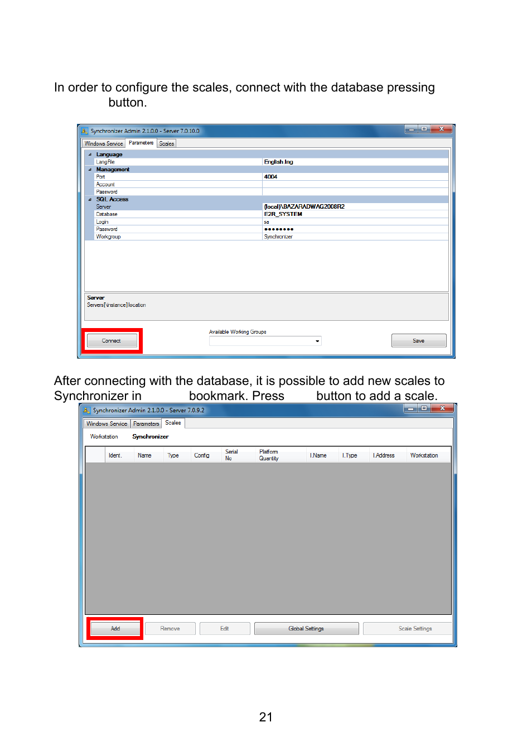
Task: Click the Synchronizer Admin 2.1.0.0 - Server 7.0.9.2 title icon
Action: pyautogui.click(x=87, y=410)
